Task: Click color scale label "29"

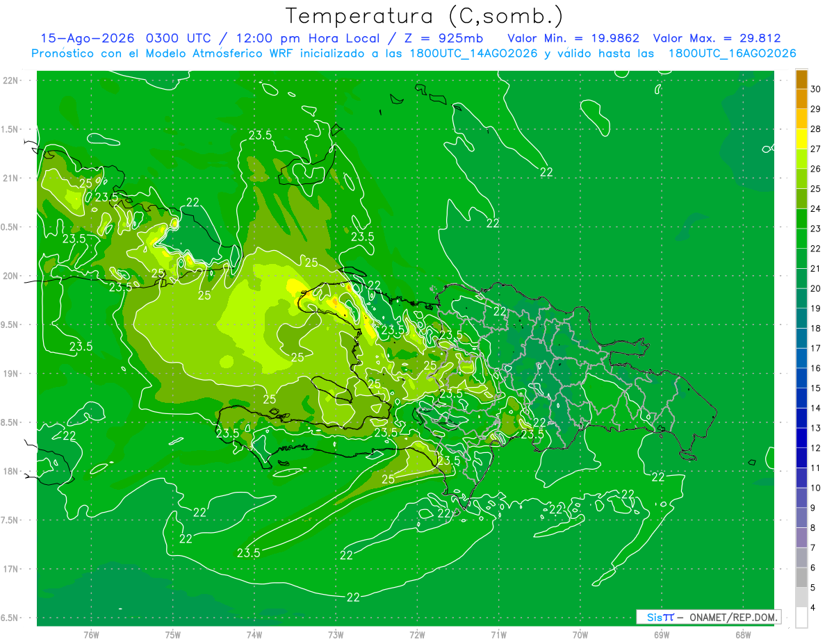Action: point(817,110)
